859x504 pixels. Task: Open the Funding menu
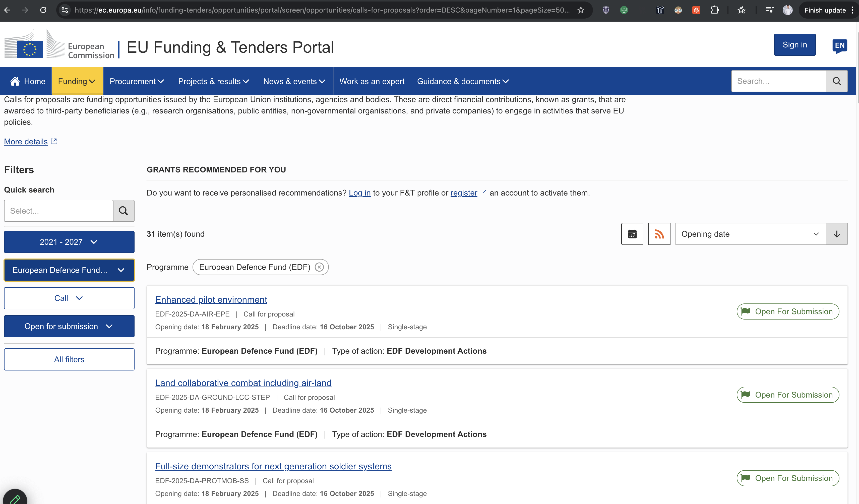click(x=77, y=81)
